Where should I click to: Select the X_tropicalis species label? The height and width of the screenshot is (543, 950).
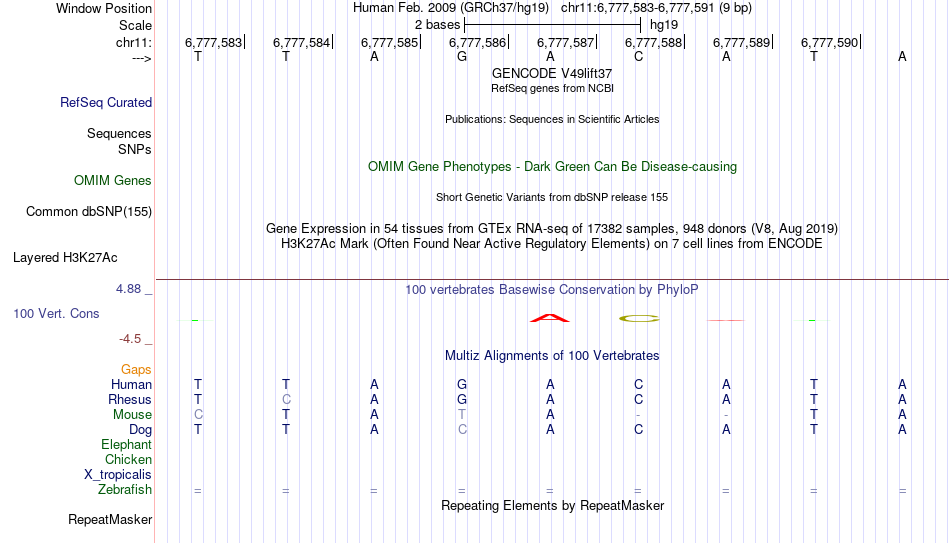118,475
